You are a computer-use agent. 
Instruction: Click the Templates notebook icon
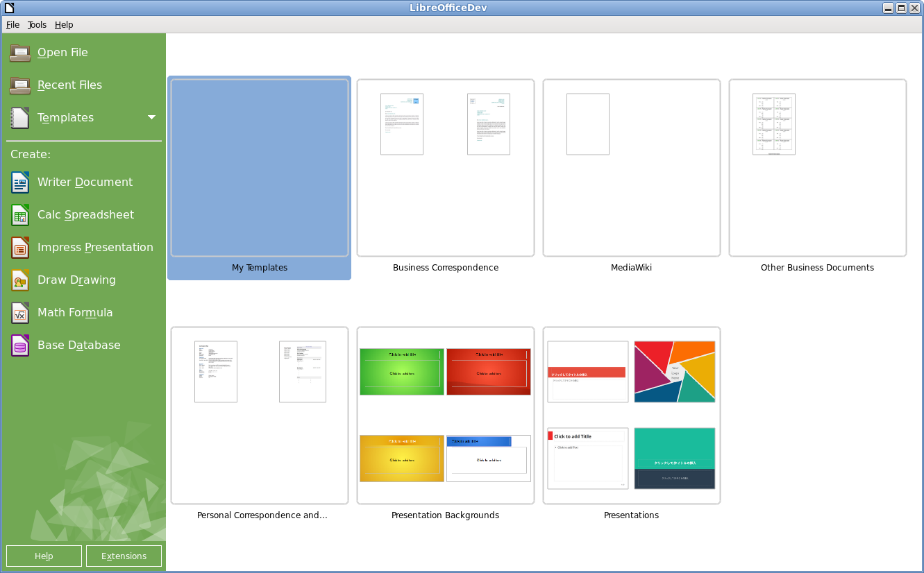[20, 118]
